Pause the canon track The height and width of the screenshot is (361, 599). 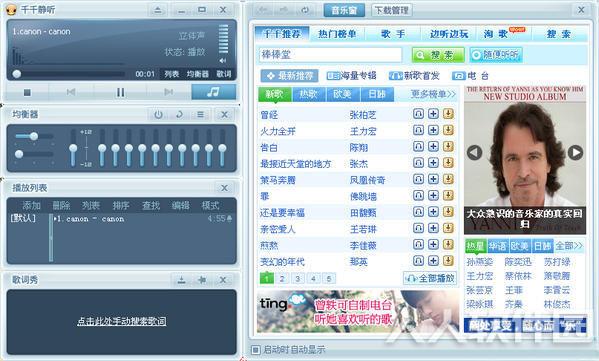point(120,92)
